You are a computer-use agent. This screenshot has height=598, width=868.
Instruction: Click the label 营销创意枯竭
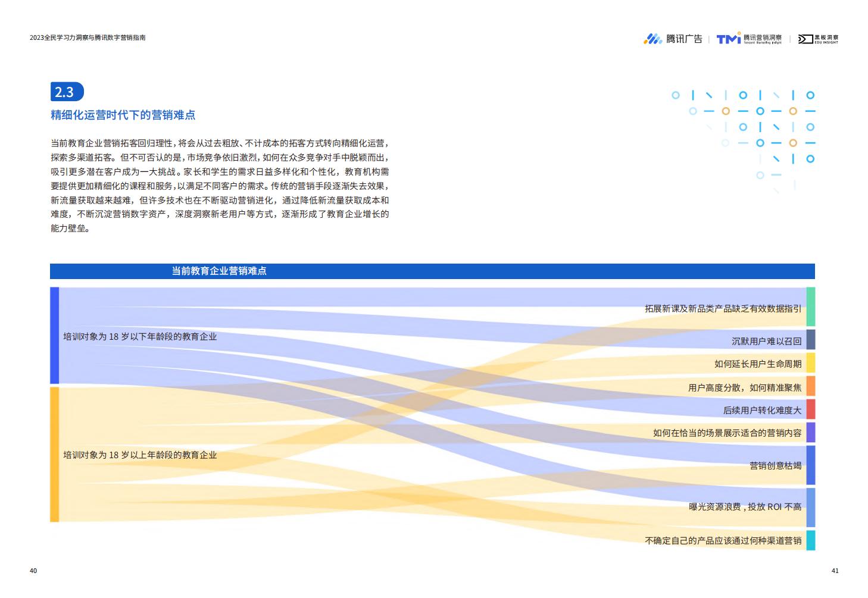[775, 466]
